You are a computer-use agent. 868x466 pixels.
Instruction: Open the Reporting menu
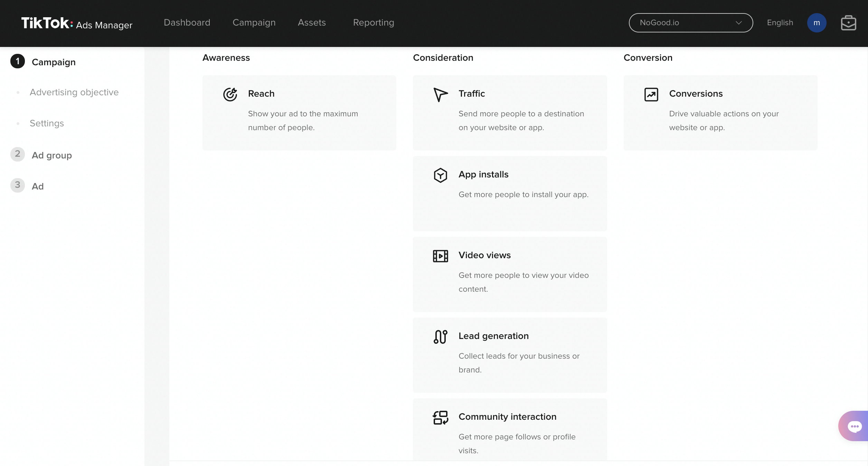click(x=374, y=22)
